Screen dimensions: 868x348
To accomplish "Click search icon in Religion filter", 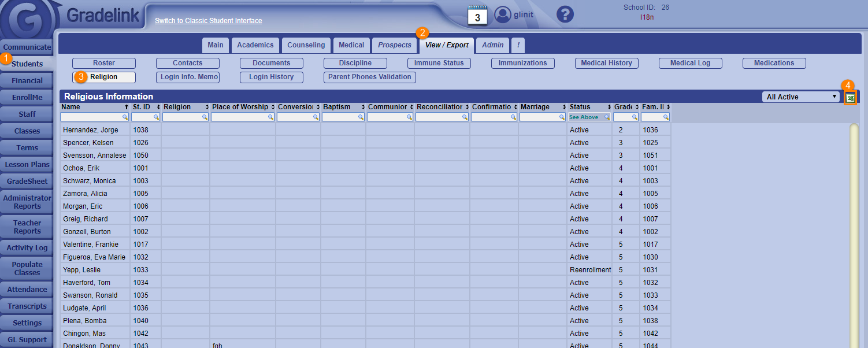I will tap(205, 117).
